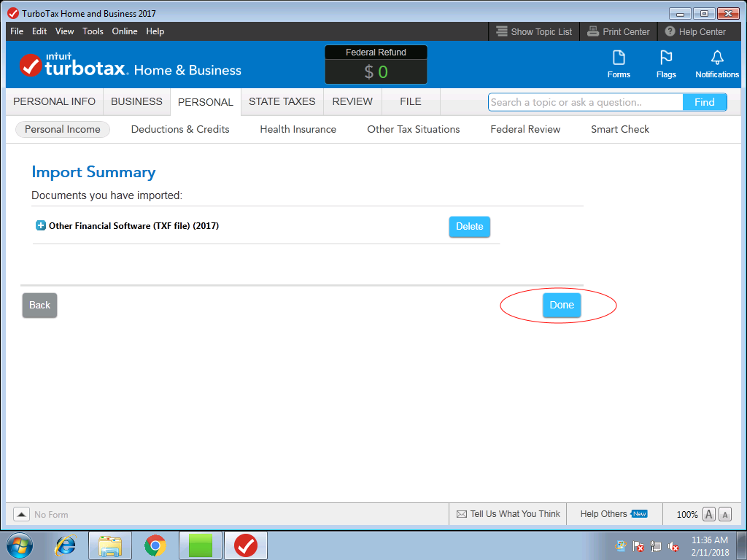Launch Internet Explorer from taskbar
This screenshot has width=747, height=560.
pyautogui.click(x=65, y=545)
